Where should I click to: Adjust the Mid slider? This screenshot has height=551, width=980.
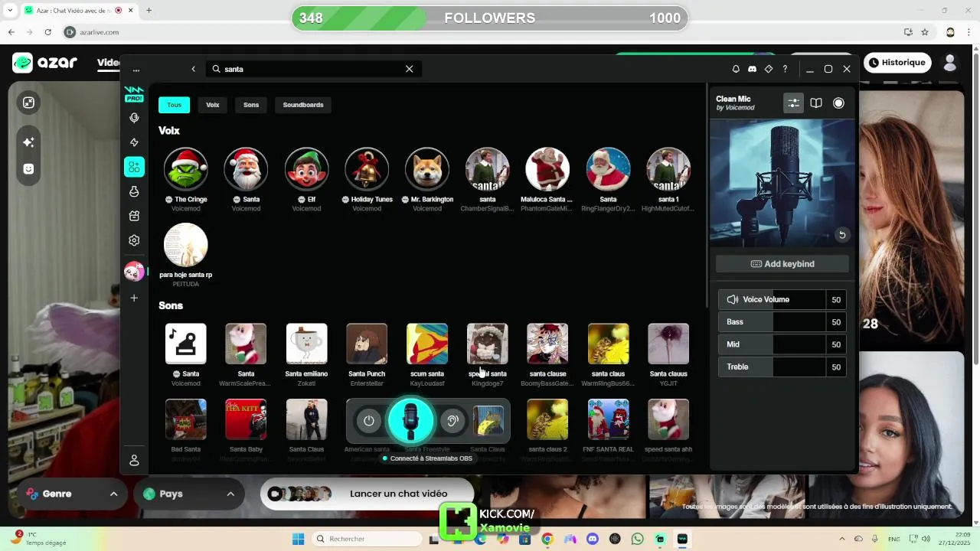pos(782,344)
